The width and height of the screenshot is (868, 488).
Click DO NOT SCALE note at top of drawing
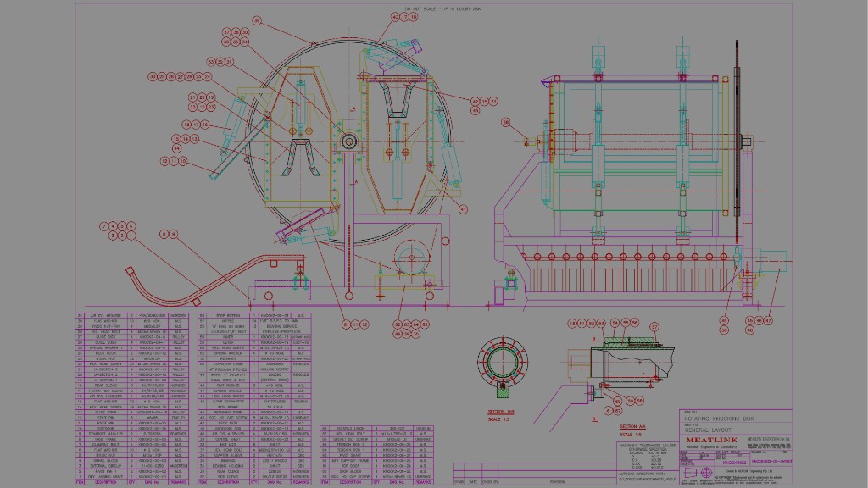[442, 8]
